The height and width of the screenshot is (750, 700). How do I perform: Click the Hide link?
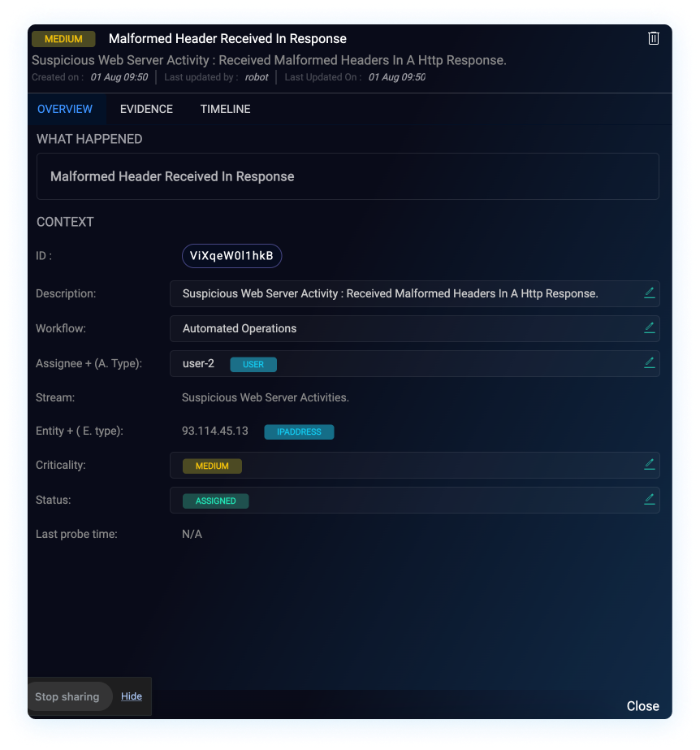pos(132,696)
